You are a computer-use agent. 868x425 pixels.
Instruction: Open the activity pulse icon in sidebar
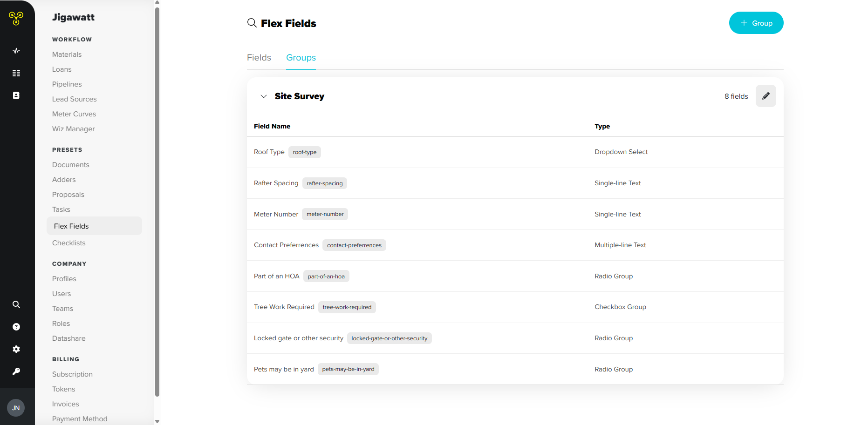16,51
